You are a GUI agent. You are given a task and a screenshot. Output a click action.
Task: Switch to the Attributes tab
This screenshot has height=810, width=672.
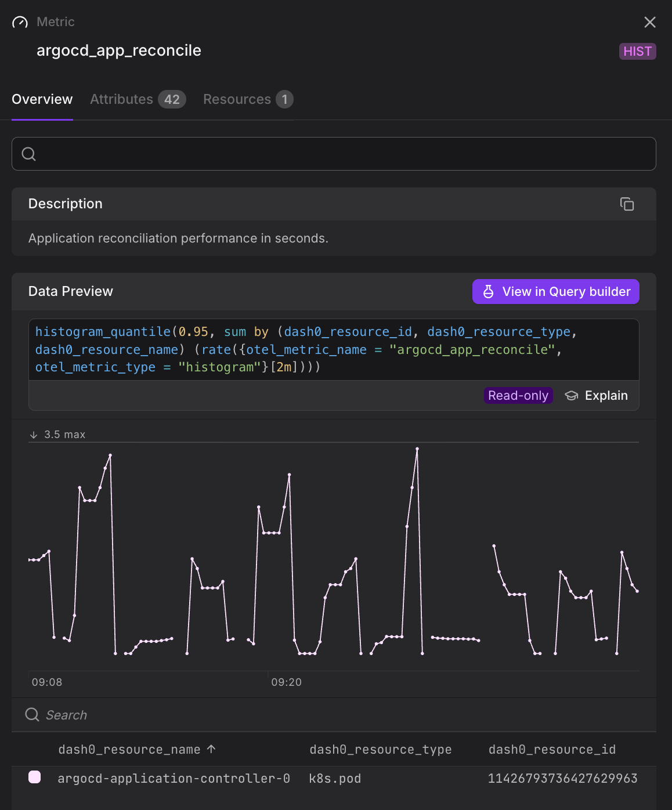pos(121,99)
